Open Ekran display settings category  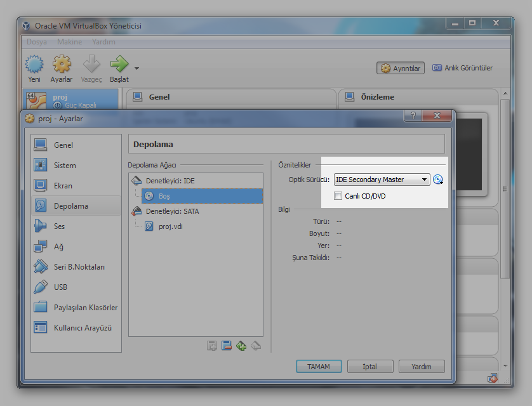(76, 186)
